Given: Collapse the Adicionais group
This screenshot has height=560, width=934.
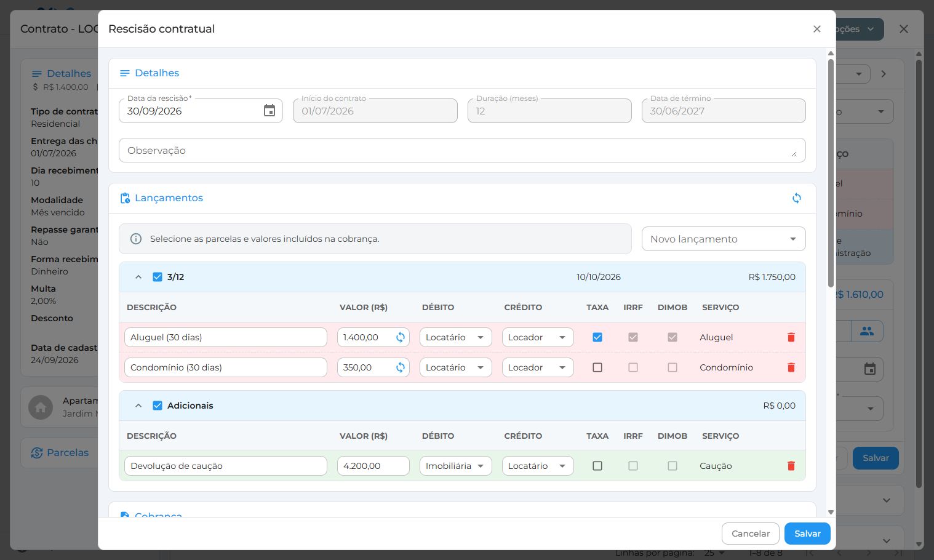Looking at the screenshot, I should 138,406.
